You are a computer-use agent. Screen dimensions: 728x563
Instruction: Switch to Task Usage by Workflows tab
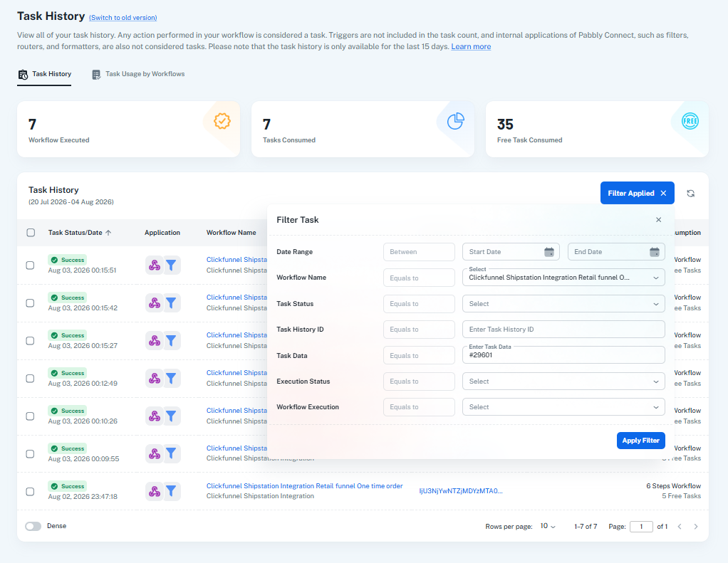(138, 74)
